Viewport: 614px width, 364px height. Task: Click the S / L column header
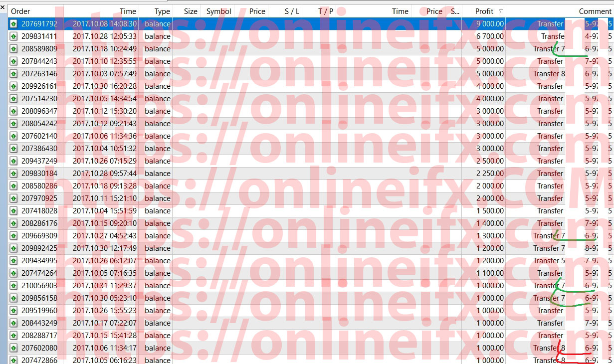pyautogui.click(x=292, y=11)
